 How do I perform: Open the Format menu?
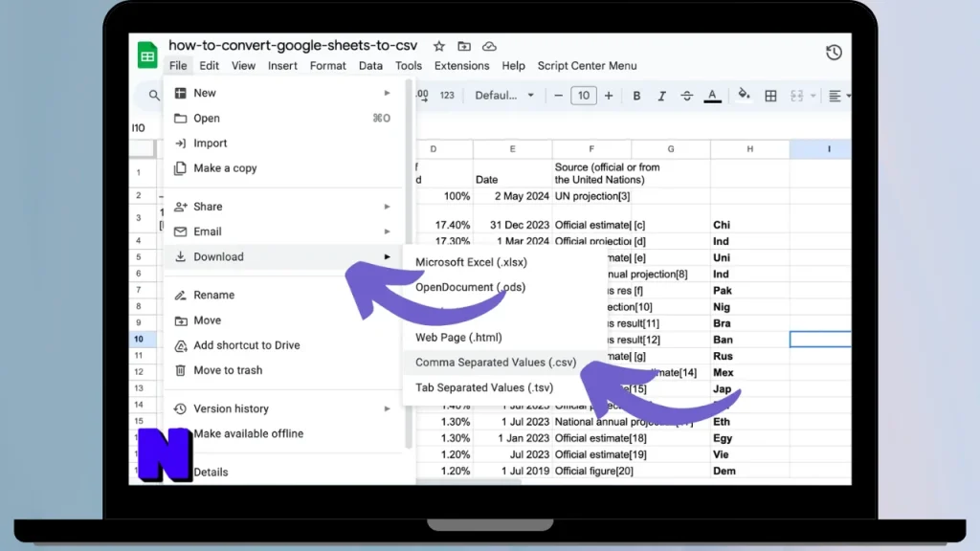click(x=327, y=66)
